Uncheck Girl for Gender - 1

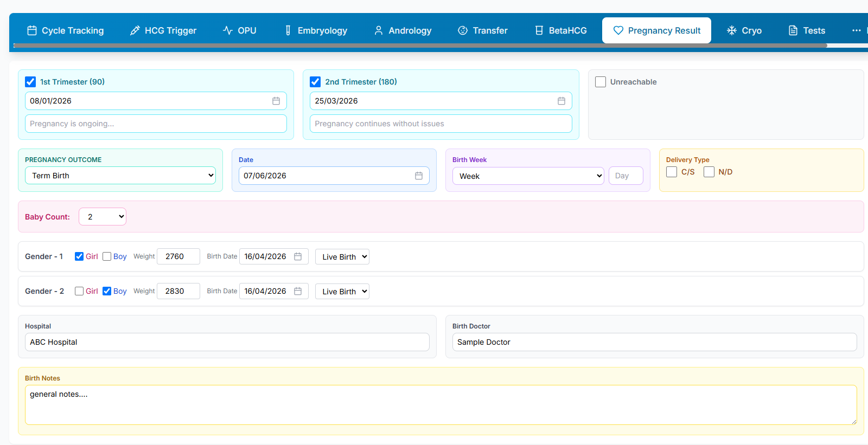[x=79, y=256]
